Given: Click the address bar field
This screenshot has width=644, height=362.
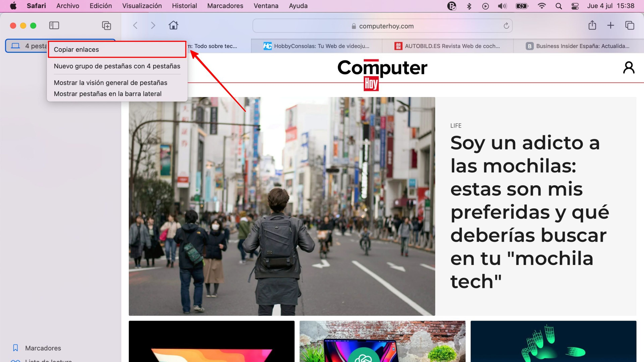Looking at the screenshot, I should click(383, 26).
